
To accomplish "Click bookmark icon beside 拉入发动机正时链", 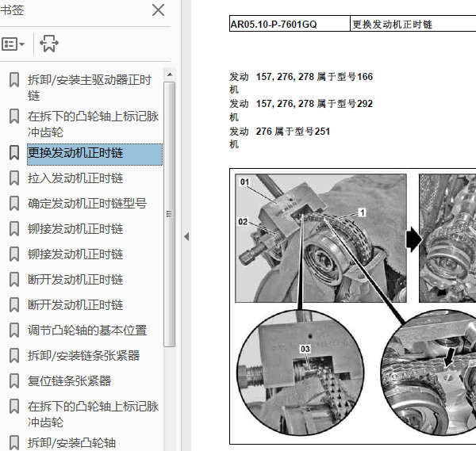I will [x=14, y=178].
